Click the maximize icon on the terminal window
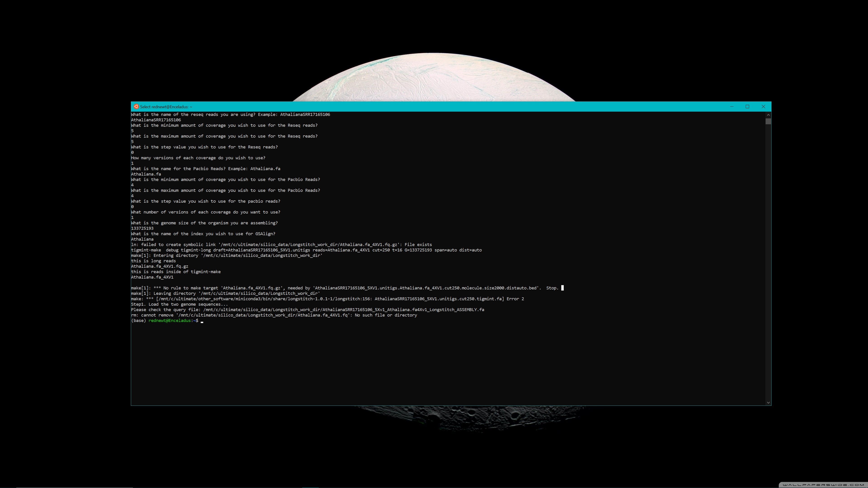Screen dimensions: 868x488 tap(747, 106)
